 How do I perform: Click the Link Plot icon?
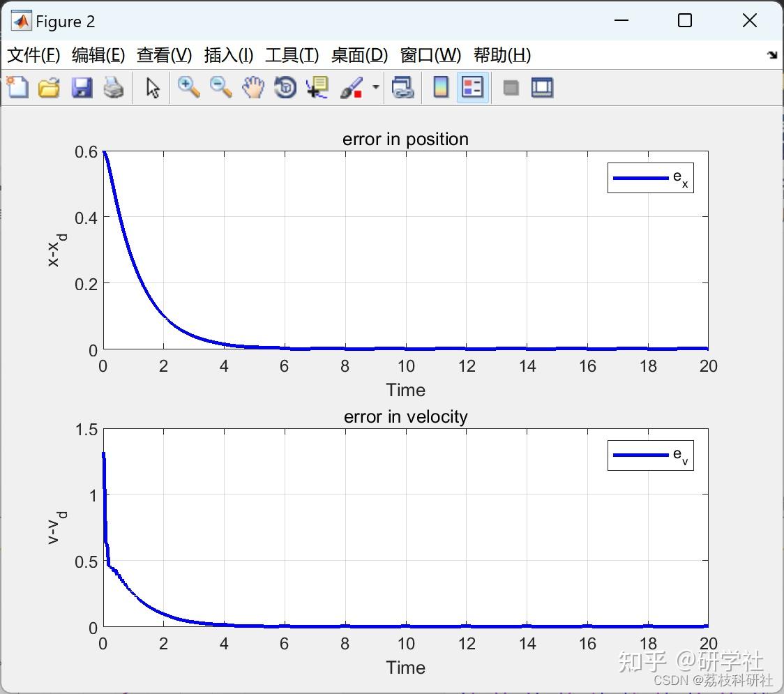click(403, 87)
